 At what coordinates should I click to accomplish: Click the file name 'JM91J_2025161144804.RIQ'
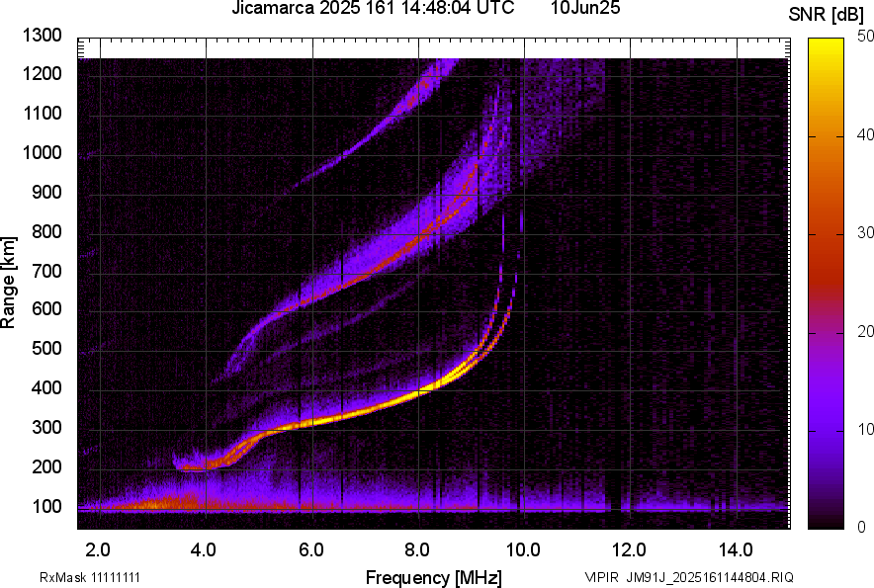coord(710,577)
